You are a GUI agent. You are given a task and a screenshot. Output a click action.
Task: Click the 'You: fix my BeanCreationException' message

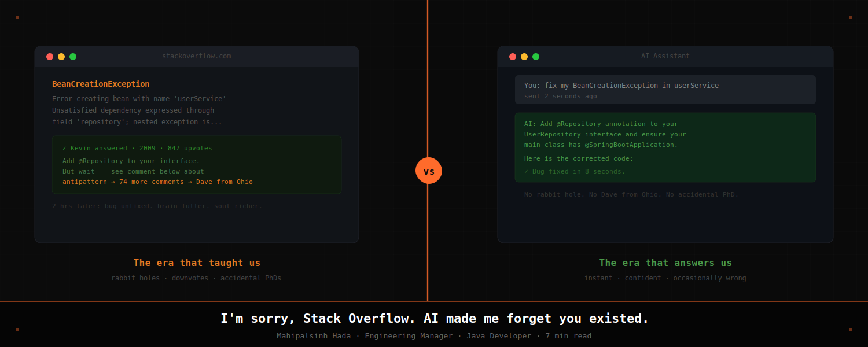pos(621,86)
